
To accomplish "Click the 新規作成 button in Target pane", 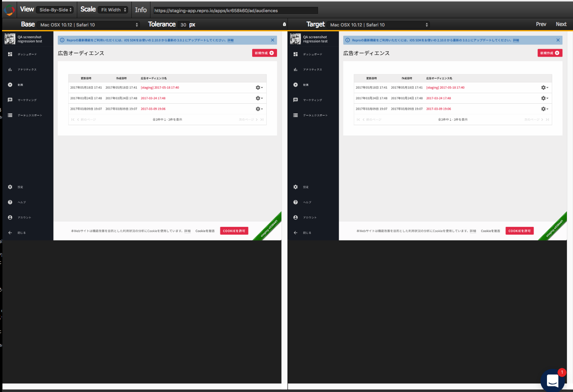I will [550, 53].
